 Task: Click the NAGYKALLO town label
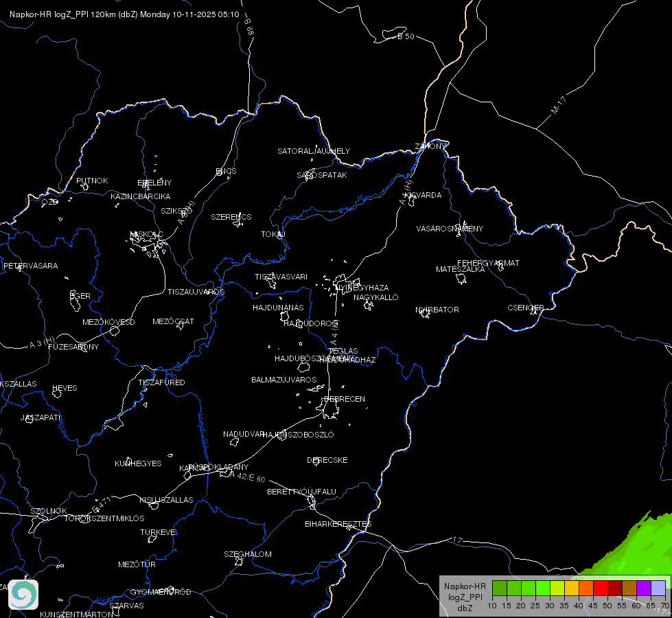pyautogui.click(x=376, y=297)
